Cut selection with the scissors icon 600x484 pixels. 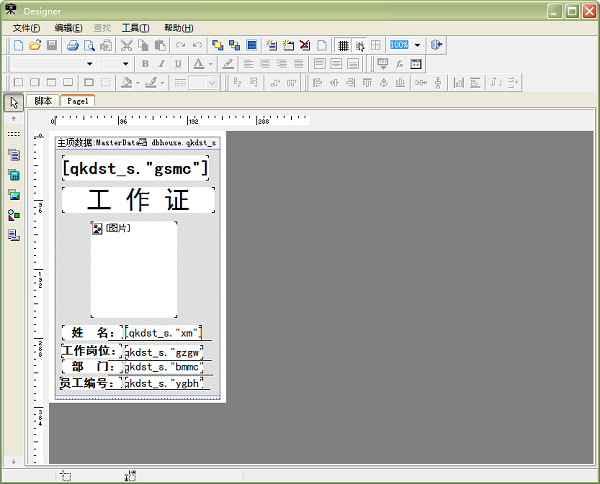[126, 45]
